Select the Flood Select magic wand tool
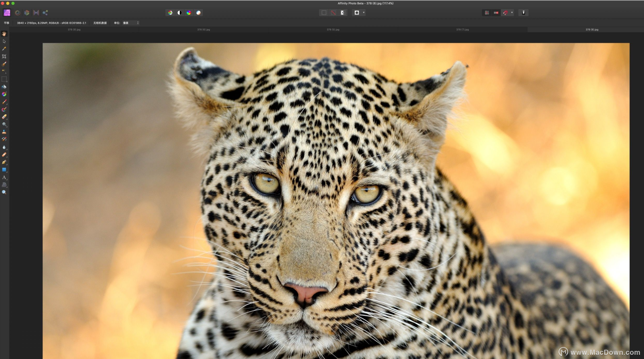Viewport: 644px width, 359px height. [4, 71]
